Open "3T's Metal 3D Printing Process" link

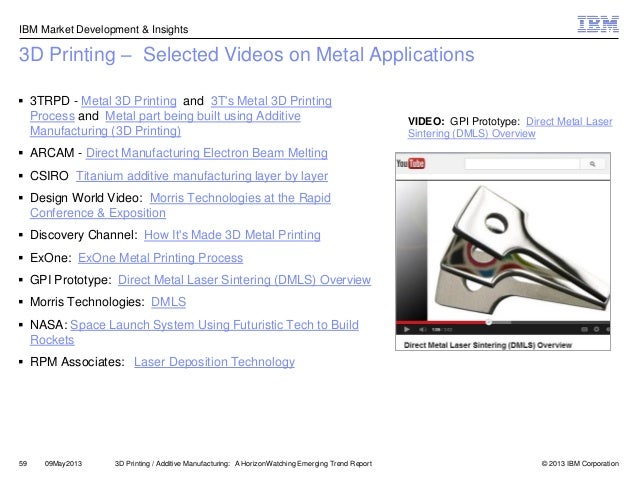[x=271, y=101]
